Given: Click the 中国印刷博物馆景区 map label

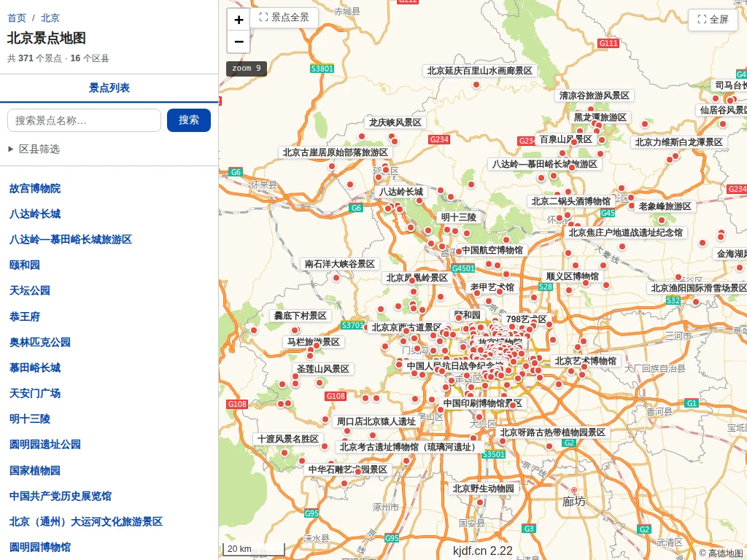Looking at the screenshot, I should click(x=483, y=403).
